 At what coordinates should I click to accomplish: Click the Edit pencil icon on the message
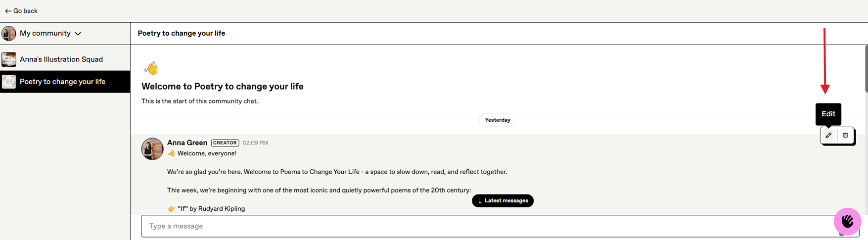828,135
